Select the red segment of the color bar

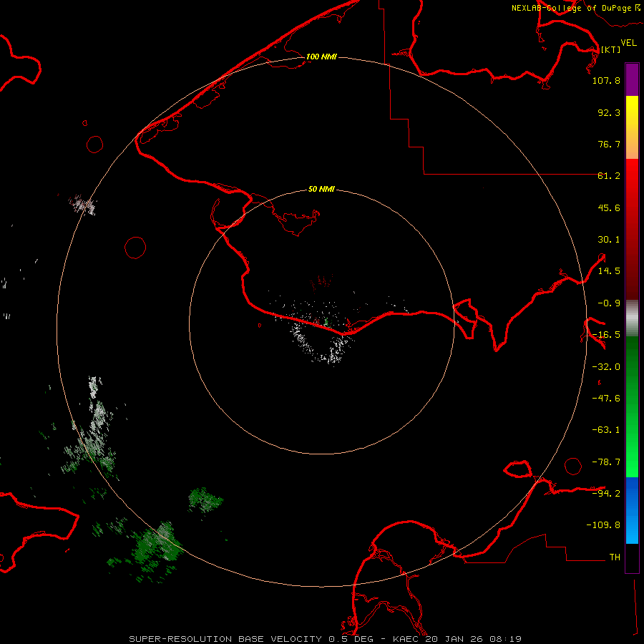(x=632, y=229)
